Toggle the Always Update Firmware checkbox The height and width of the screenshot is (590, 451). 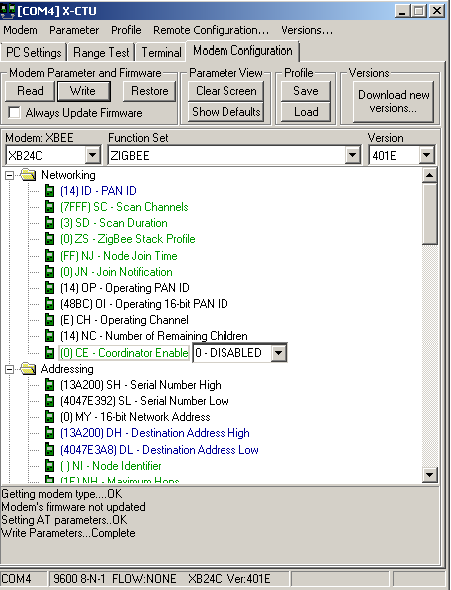click(14, 113)
